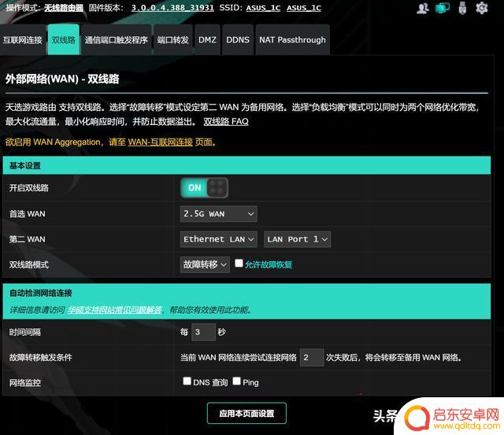Image resolution: width=504 pixels, height=435 pixels.
Task: Click the USB device status icon
Action: pos(462,8)
